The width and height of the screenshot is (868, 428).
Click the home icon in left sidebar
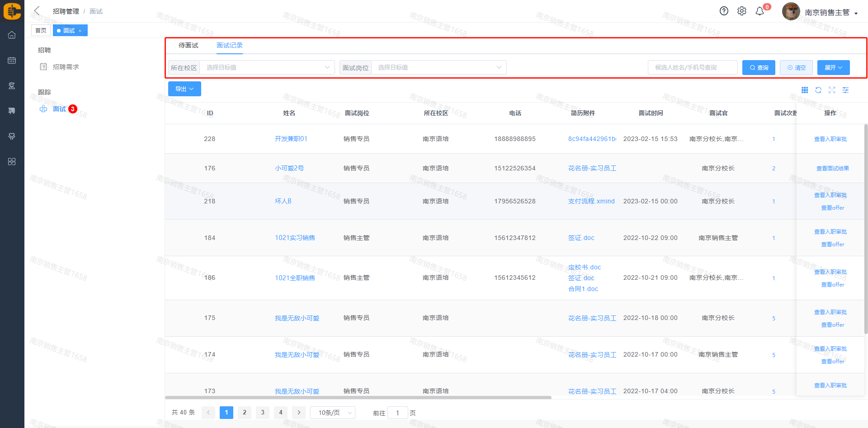point(12,35)
